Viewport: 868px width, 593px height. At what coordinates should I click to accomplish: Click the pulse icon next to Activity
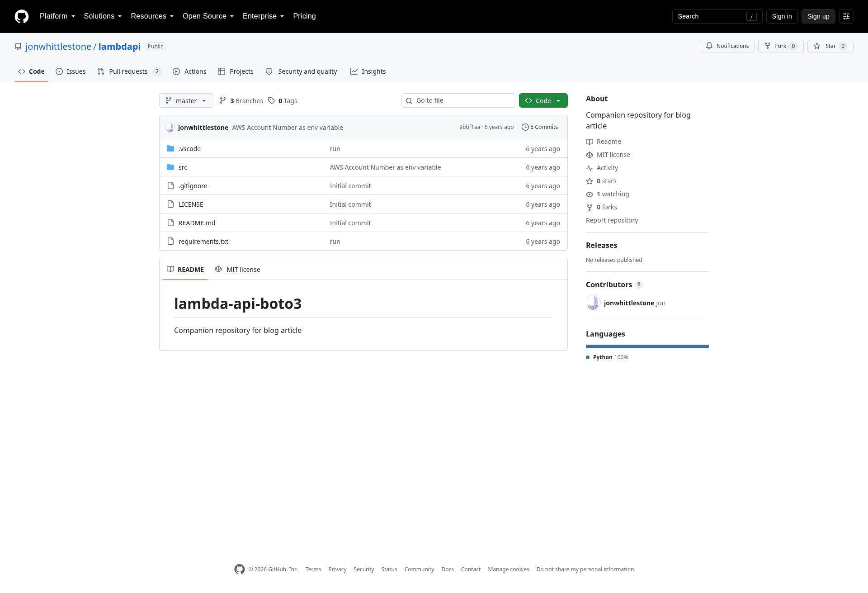[x=590, y=168]
